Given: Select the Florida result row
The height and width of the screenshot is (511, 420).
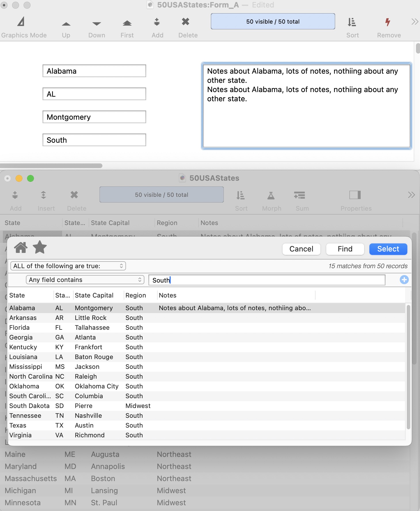Looking at the screenshot, I should (207, 327).
